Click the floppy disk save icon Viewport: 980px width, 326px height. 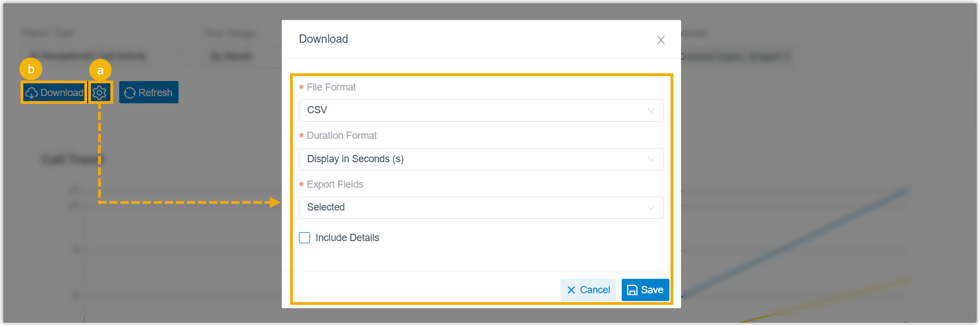[x=632, y=290]
